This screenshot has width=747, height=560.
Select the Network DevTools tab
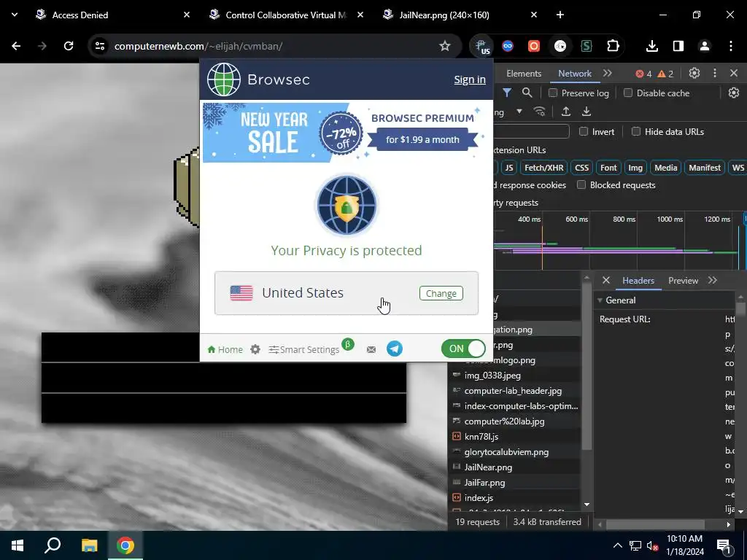[x=575, y=74]
